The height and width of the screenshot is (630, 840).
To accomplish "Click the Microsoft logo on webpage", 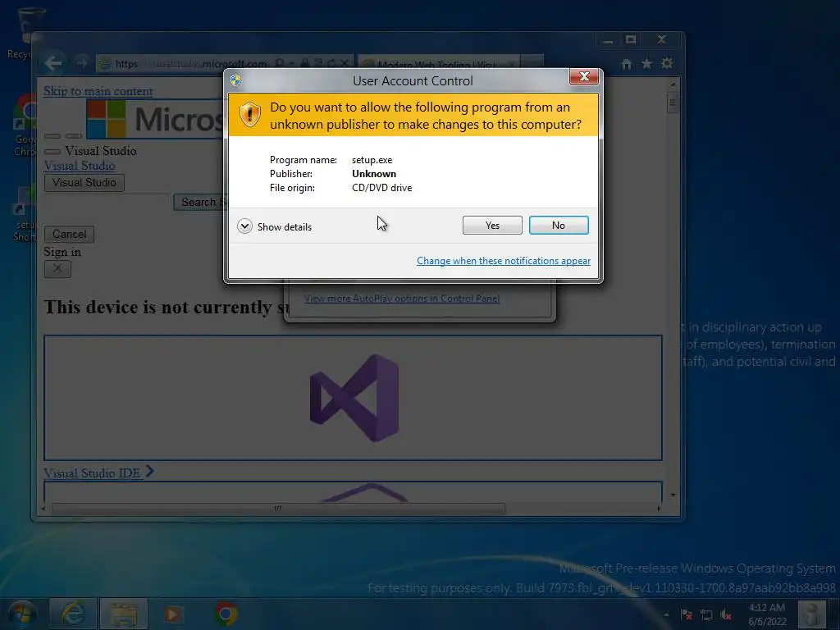I will (x=155, y=119).
